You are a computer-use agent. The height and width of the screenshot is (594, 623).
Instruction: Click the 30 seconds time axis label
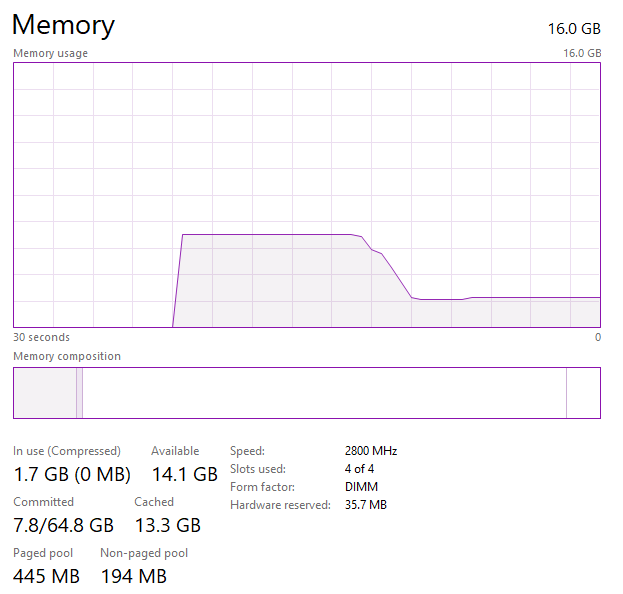[x=41, y=337]
